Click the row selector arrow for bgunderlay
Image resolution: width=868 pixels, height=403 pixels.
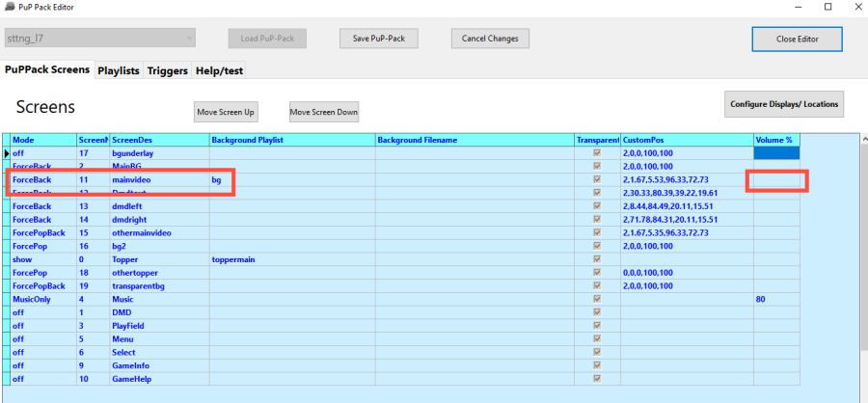(6, 153)
